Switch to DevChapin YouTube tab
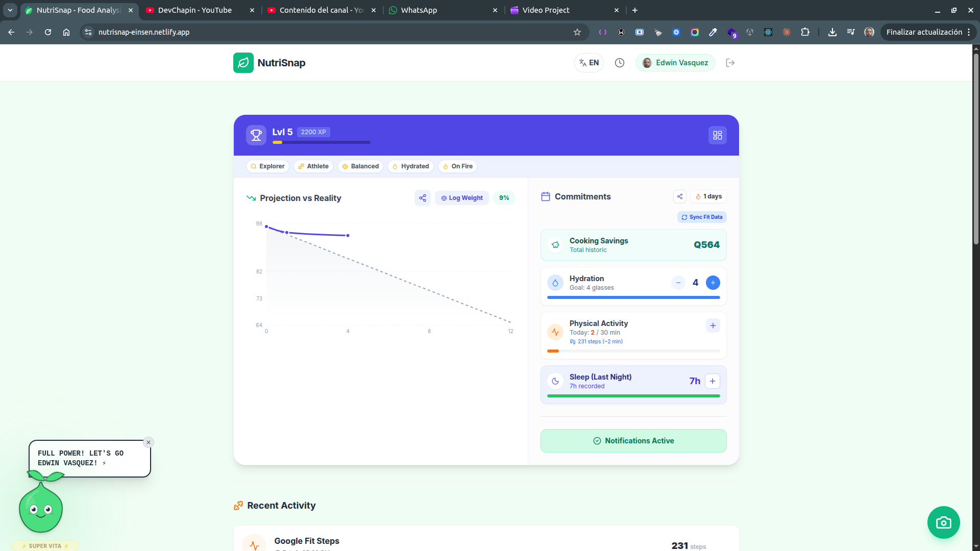The width and height of the screenshot is (980, 551). coord(194,10)
